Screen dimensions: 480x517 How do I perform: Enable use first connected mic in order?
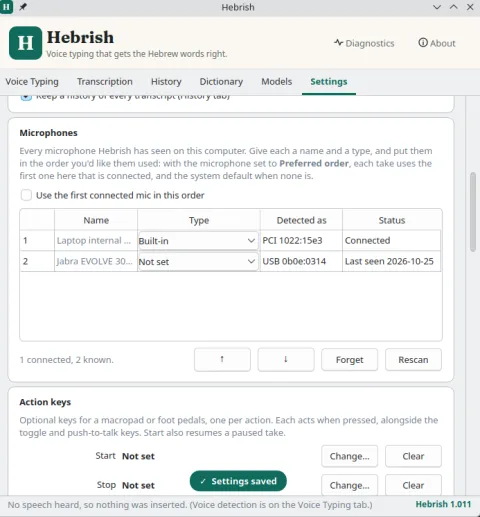26,195
